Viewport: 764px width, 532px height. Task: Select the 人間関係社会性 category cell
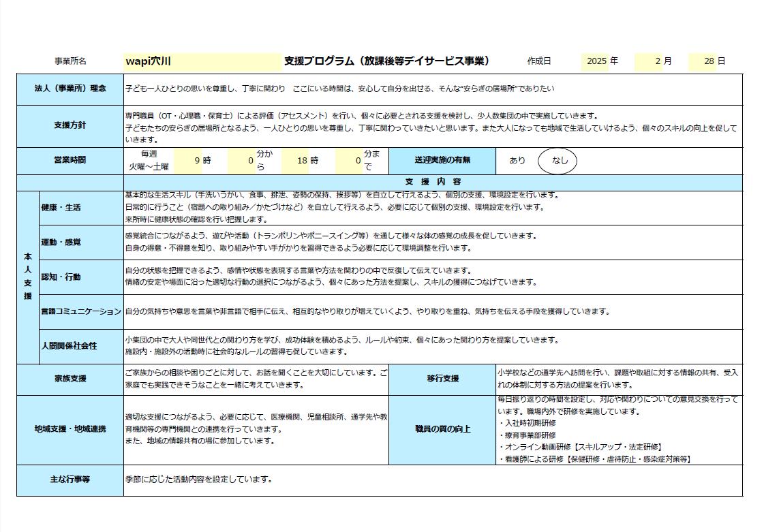[70, 346]
